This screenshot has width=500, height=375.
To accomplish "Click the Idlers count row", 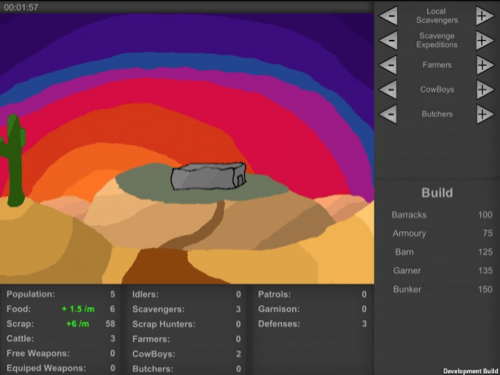I will (187, 294).
